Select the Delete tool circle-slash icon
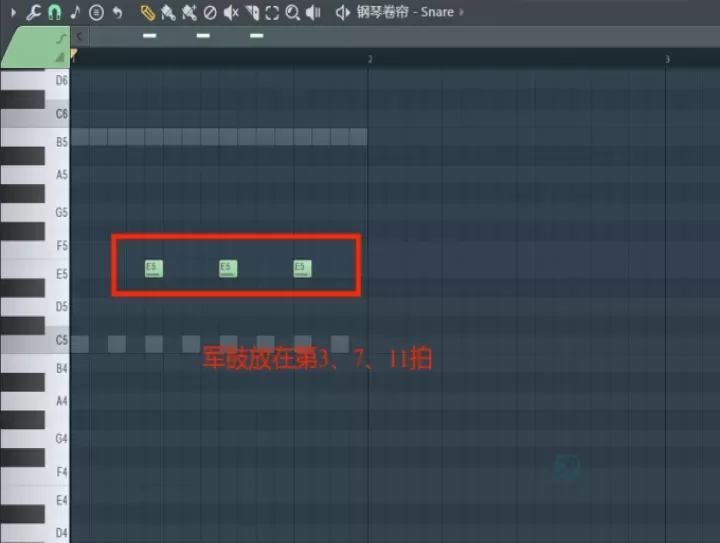The image size is (720, 543). 210,13
